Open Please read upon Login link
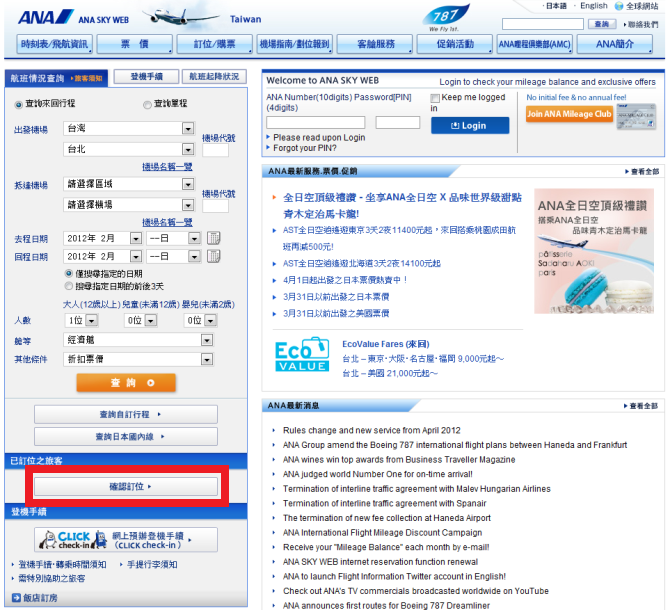Image resolution: width=670 pixels, height=610 pixels. coord(319,138)
